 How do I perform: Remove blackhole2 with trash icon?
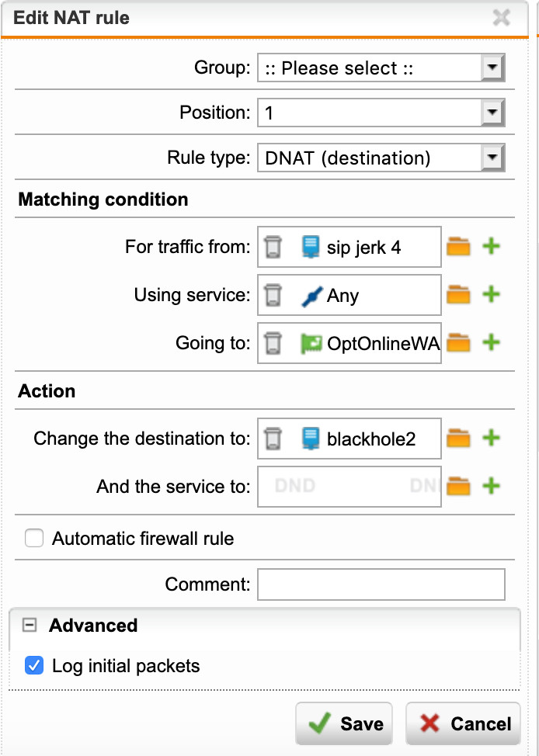pos(273,439)
